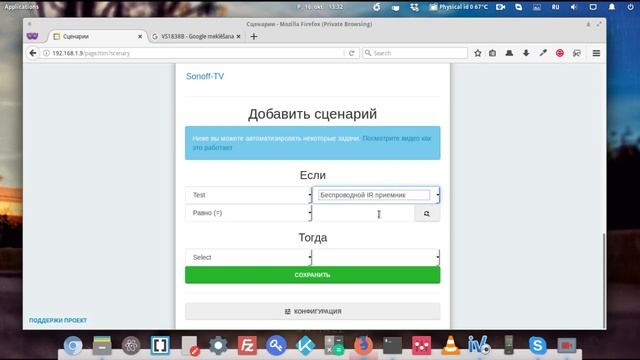Screen dimensions: 640x360
Task: Click the value input field beside Равно
Action: [x=363, y=213]
